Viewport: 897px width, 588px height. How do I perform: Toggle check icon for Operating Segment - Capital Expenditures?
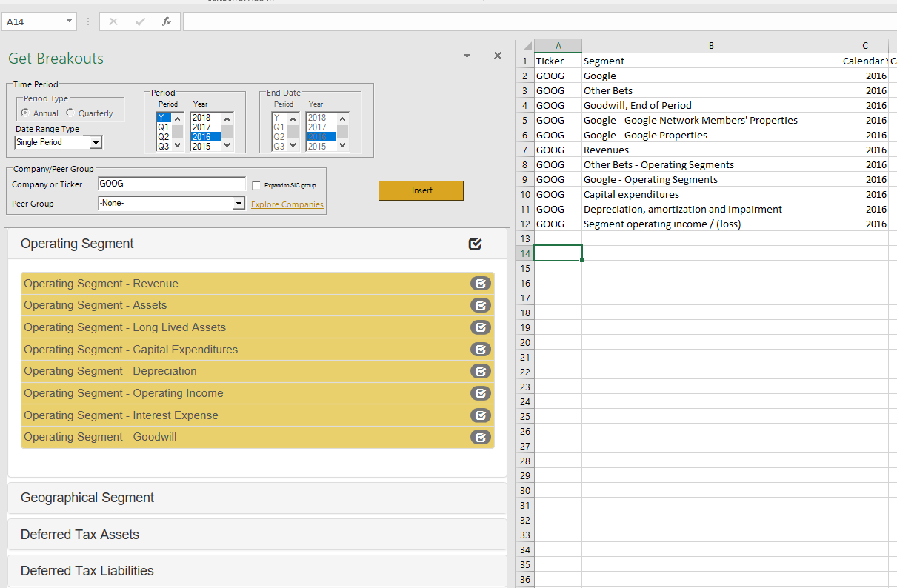pos(481,350)
